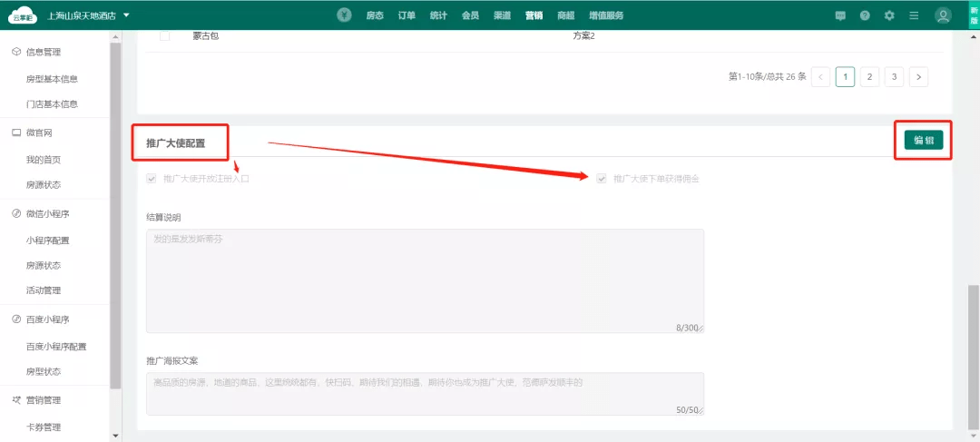Click the 云掌柜 cloud logo
Image resolution: width=980 pixels, height=442 pixels.
tap(19, 15)
